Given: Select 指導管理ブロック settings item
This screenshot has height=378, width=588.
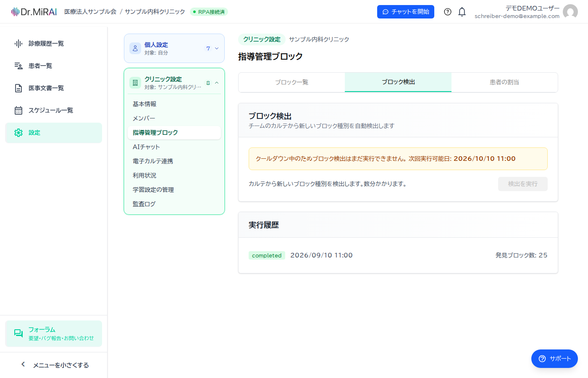Looking at the screenshot, I should click(x=174, y=133).
